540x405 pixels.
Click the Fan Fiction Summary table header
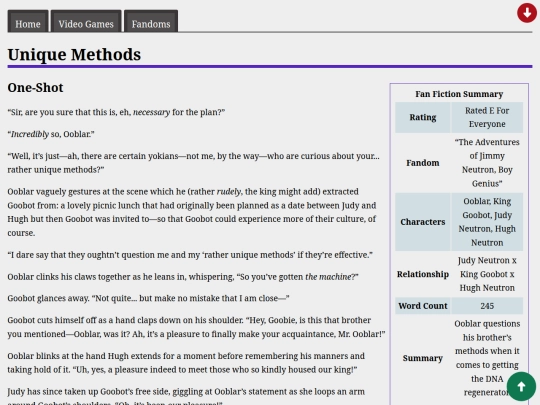[459, 94]
